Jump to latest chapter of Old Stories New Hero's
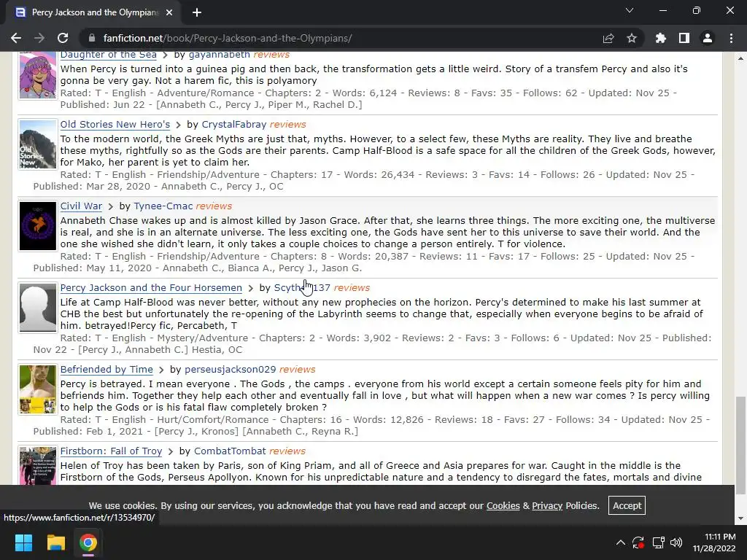747x560 pixels. tap(179, 125)
